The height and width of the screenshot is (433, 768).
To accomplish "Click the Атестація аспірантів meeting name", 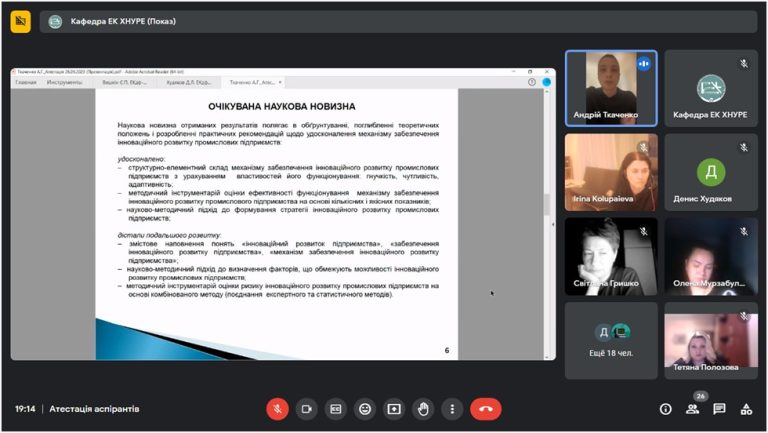I will pos(94,409).
